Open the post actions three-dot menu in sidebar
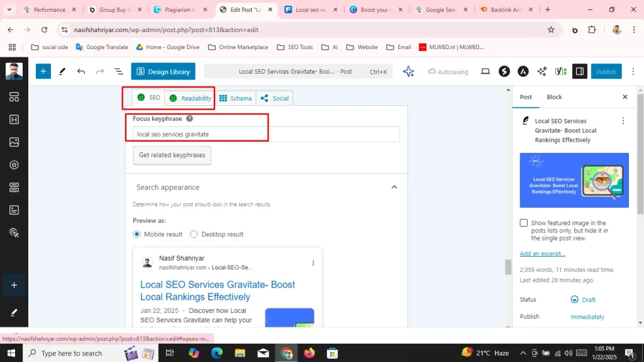 [623, 121]
